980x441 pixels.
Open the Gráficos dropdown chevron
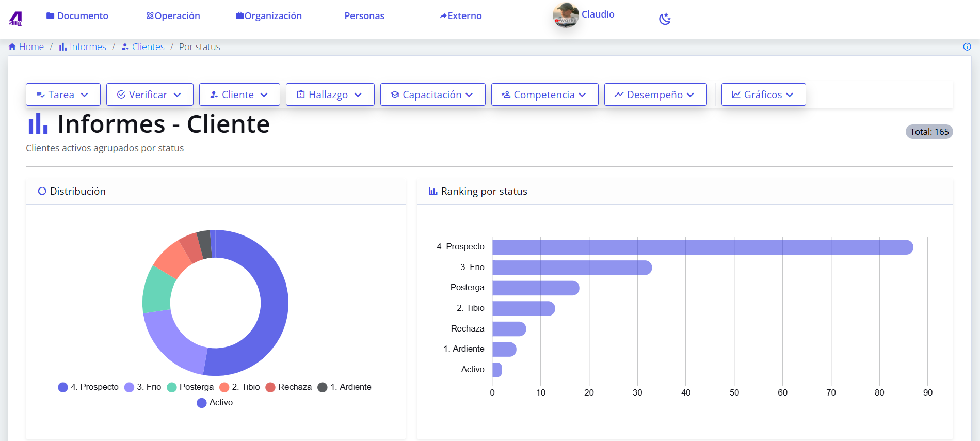coord(790,95)
